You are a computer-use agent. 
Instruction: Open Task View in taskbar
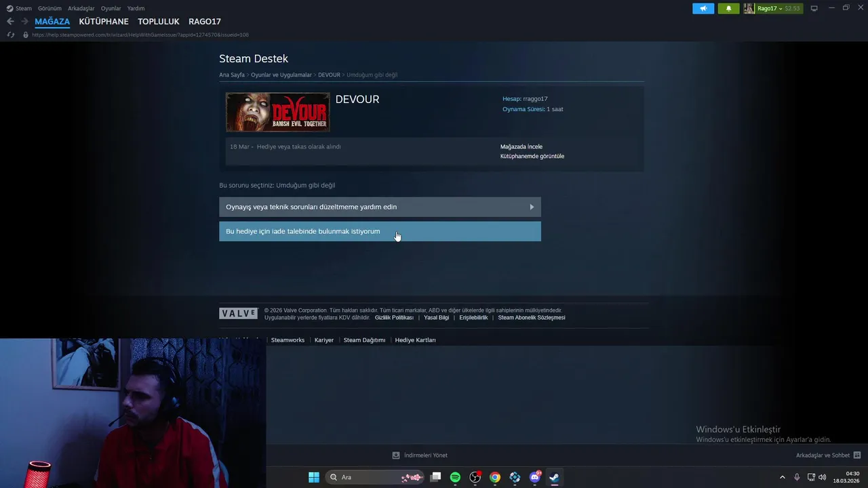[x=436, y=477]
